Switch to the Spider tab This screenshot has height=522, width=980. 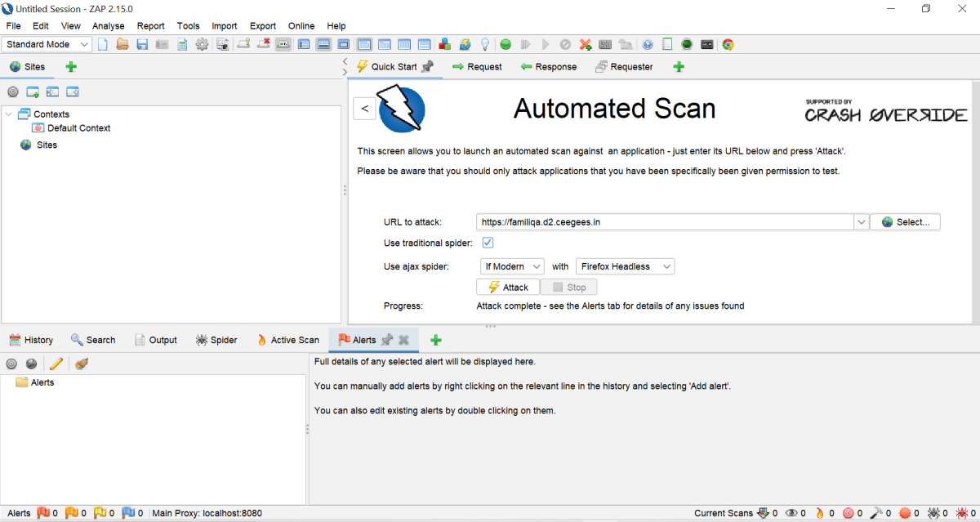tap(216, 340)
